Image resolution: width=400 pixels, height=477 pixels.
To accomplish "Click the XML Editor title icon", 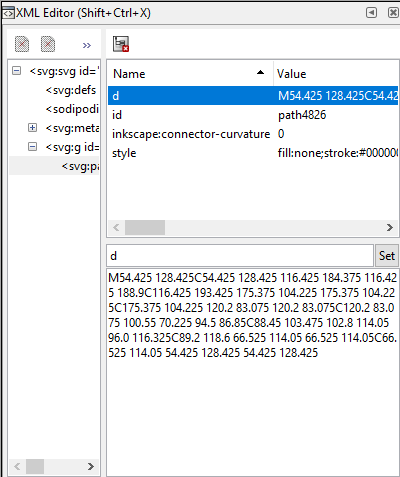I will point(8,13).
